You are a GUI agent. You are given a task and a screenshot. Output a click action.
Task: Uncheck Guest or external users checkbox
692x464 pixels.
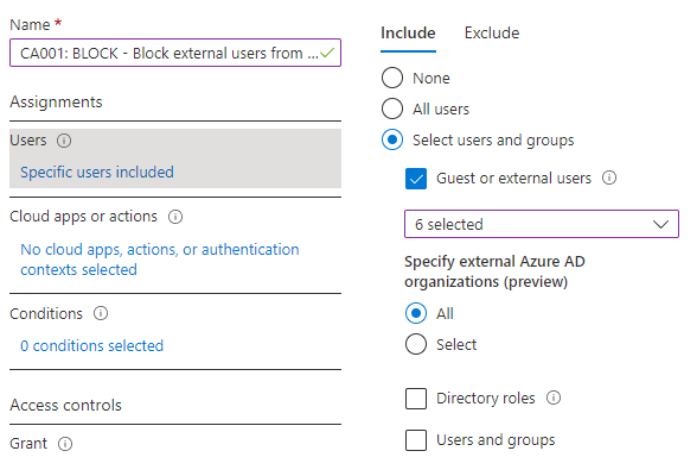[x=416, y=179]
